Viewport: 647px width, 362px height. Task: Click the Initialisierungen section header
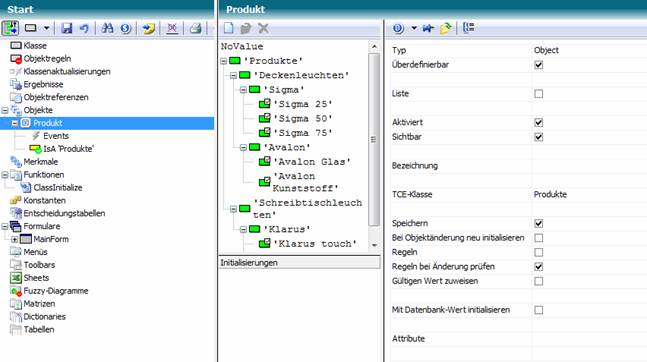[x=299, y=263]
